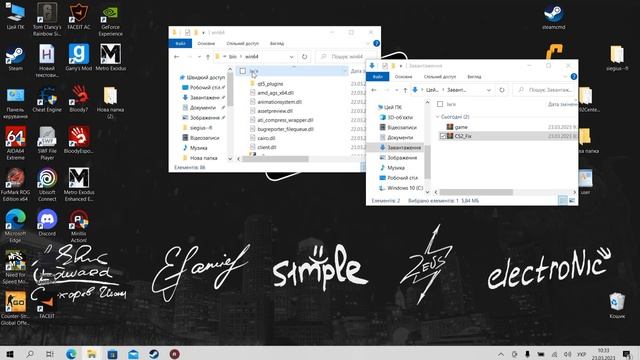Select client.dll in win64 window
This screenshot has height=360, width=640.
tap(267, 147)
